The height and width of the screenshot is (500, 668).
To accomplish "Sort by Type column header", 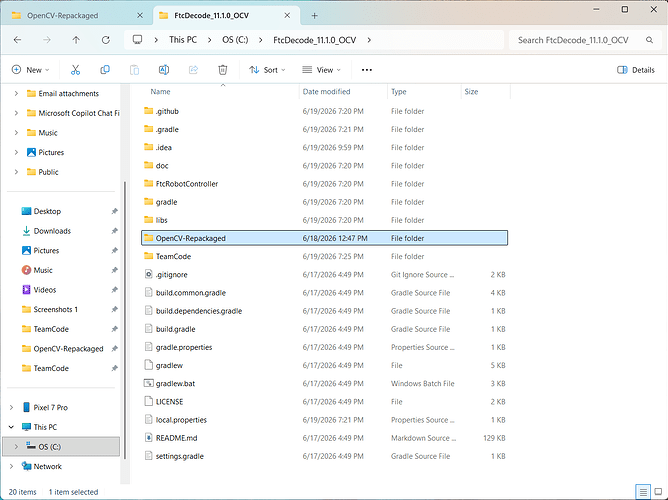I will (399, 92).
